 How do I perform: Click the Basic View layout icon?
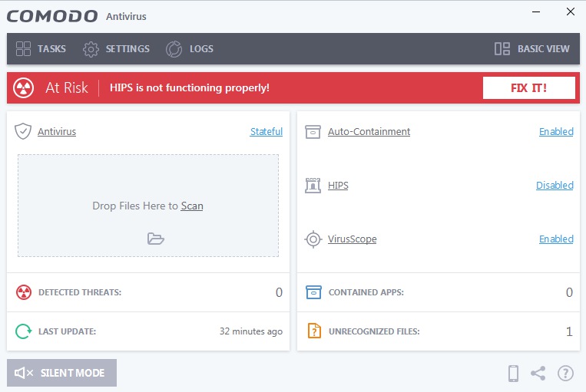coord(502,49)
